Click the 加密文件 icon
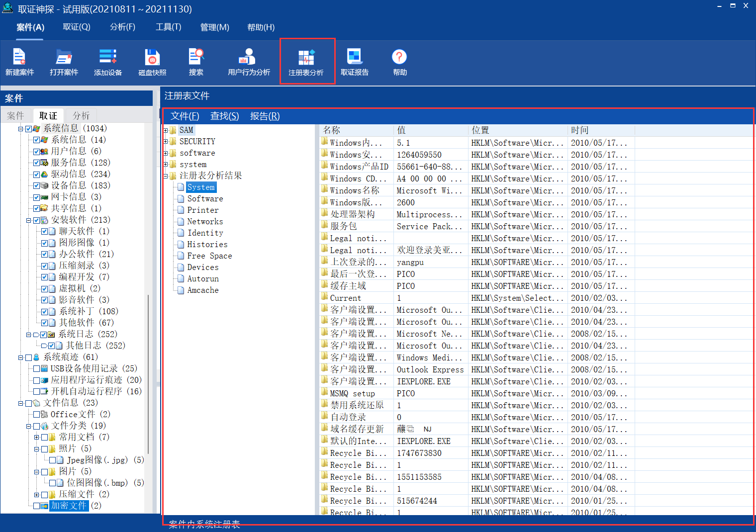This screenshot has height=532, width=756. pos(44,506)
